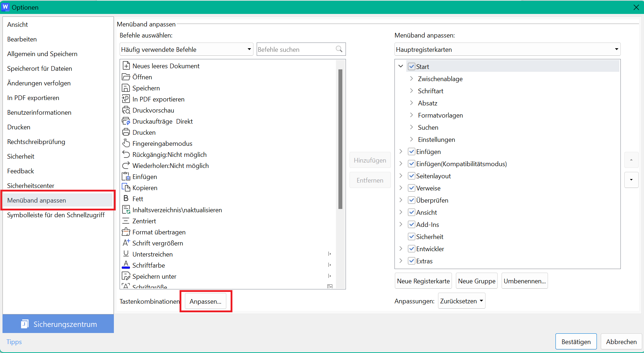Toggle the Add-Ins checkbox
644x353 pixels.
coord(412,225)
